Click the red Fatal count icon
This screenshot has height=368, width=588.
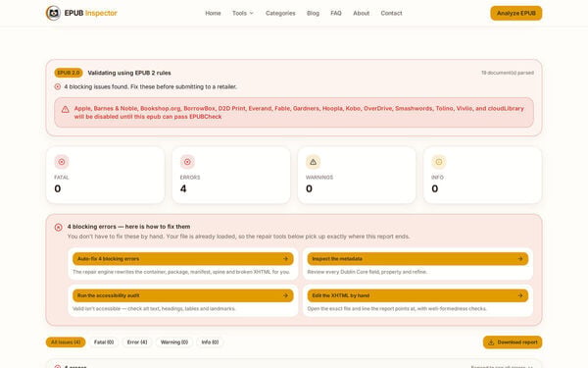(62, 162)
